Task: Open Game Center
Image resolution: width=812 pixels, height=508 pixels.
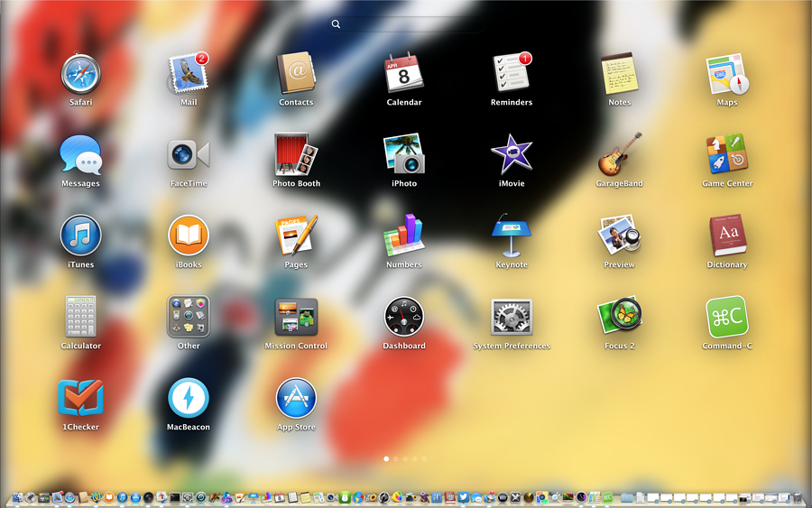Action: [727, 154]
